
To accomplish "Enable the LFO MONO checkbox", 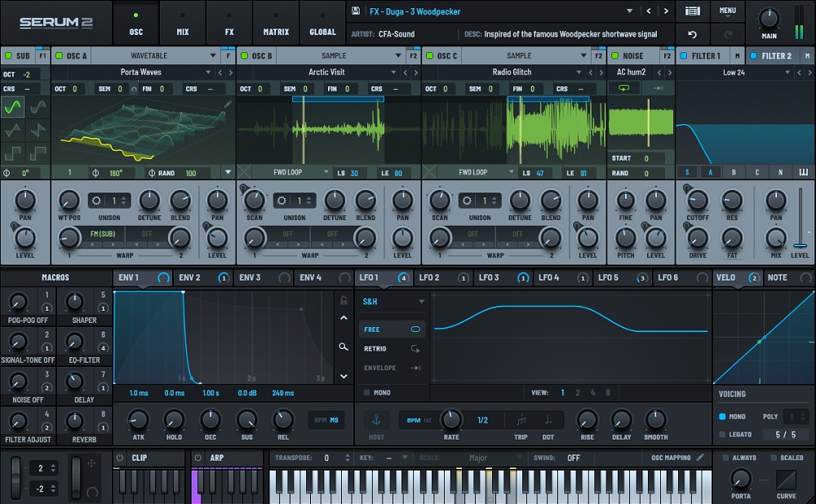I will tap(367, 393).
